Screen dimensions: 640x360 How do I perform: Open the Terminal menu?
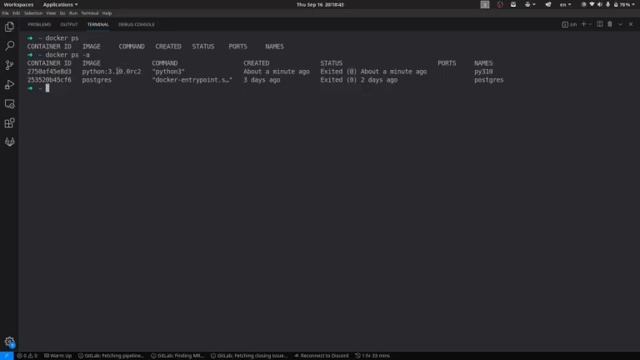click(x=90, y=13)
